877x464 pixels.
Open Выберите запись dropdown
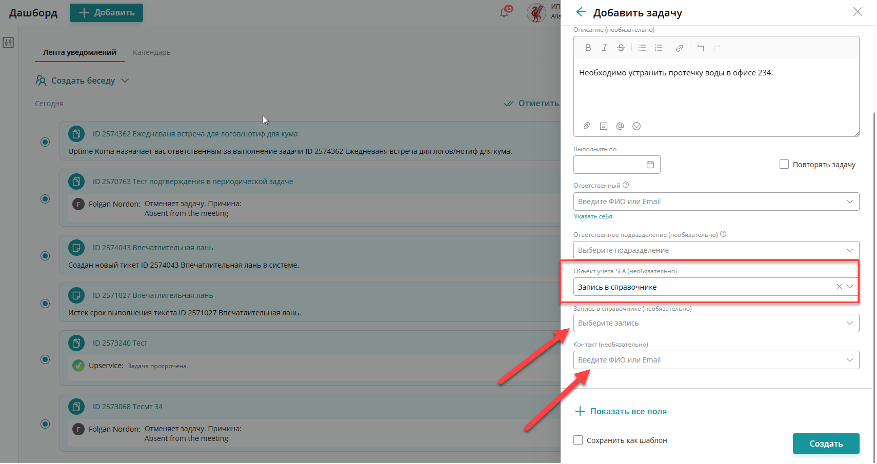point(716,323)
